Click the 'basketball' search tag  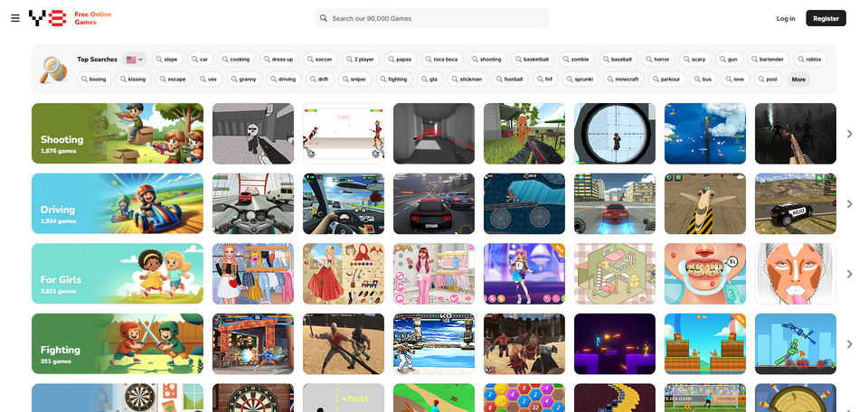coord(533,59)
